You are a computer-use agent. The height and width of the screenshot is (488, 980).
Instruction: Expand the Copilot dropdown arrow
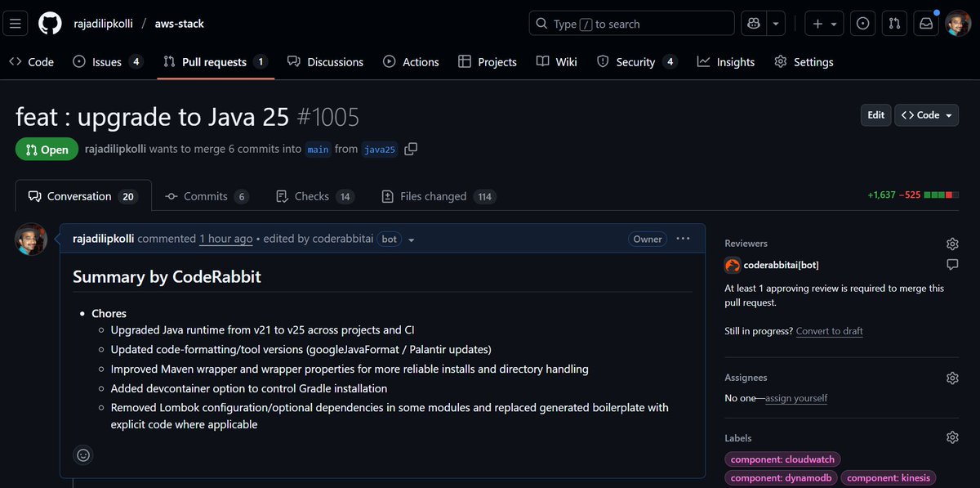coord(776,24)
